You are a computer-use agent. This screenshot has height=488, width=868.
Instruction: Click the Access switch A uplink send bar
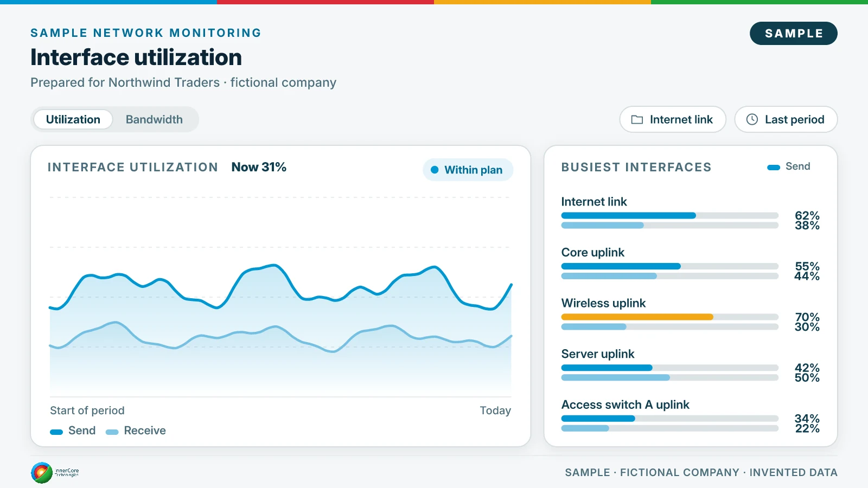(x=598, y=419)
